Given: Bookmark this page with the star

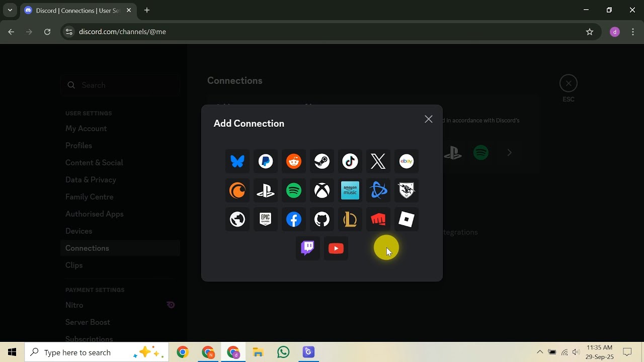Looking at the screenshot, I should point(590,32).
